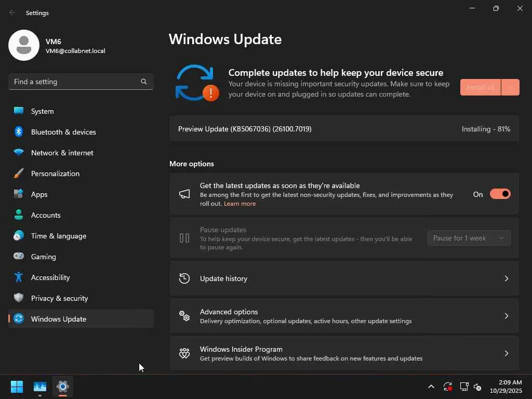Open the Install all dropdown arrow
The image size is (532, 399).
coord(510,87)
